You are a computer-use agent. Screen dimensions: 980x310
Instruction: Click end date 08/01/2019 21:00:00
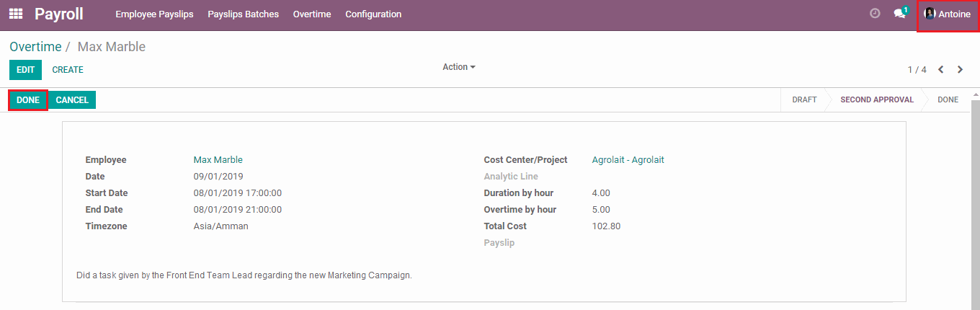point(238,210)
